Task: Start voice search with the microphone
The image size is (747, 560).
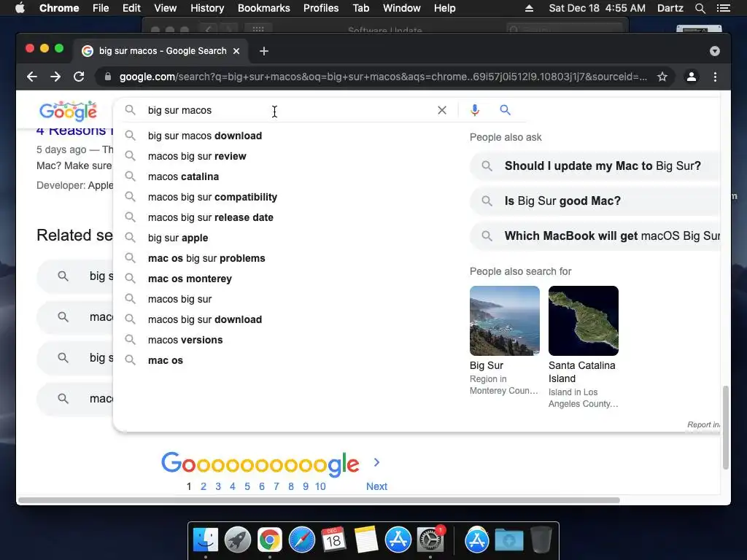Action: click(474, 110)
